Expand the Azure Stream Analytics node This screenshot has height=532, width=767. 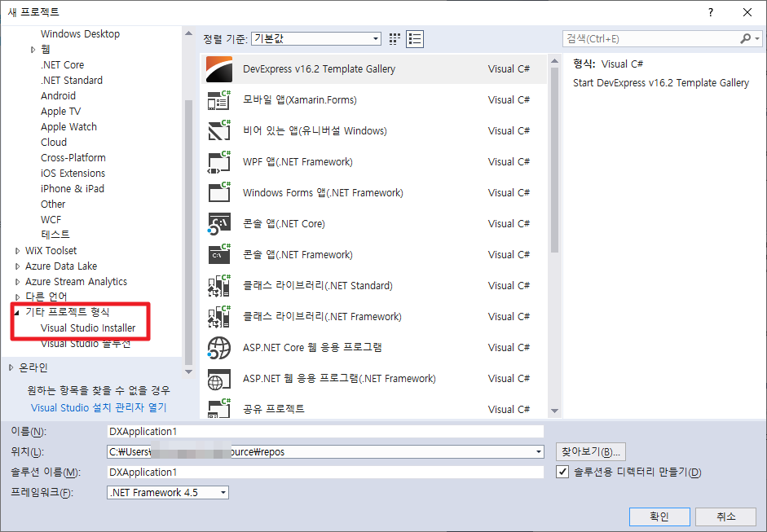point(18,282)
